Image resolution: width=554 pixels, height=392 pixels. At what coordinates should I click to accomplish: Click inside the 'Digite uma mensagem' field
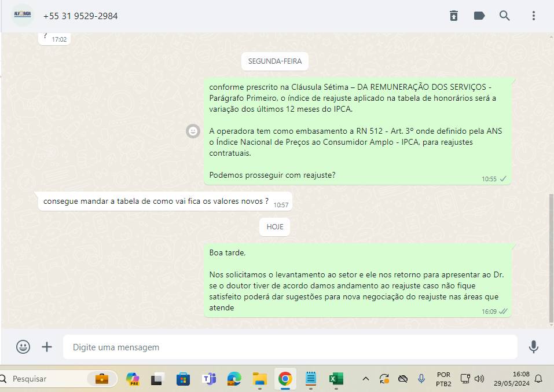289,347
